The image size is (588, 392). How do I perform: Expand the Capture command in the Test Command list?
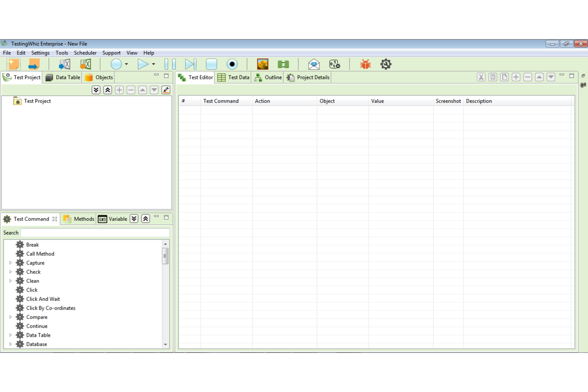tap(10, 263)
